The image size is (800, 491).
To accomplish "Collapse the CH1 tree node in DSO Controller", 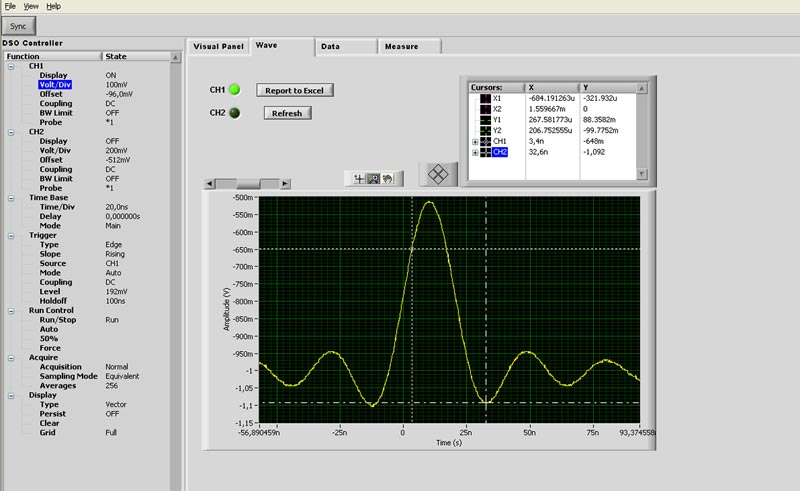I will (11, 66).
